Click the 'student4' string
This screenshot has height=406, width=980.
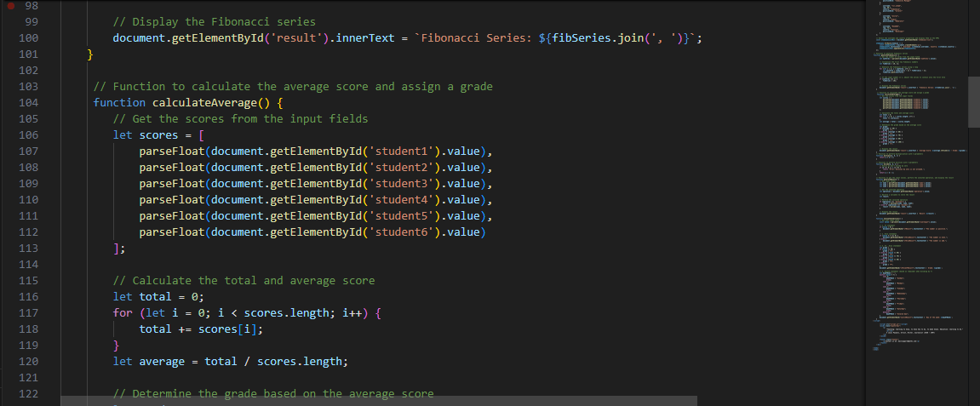click(x=401, y=199)
